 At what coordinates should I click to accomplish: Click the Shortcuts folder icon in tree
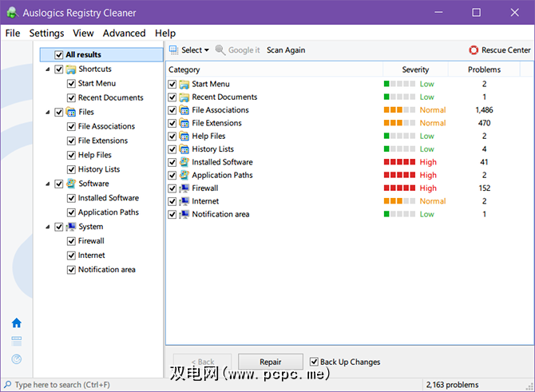coord(71,69)
